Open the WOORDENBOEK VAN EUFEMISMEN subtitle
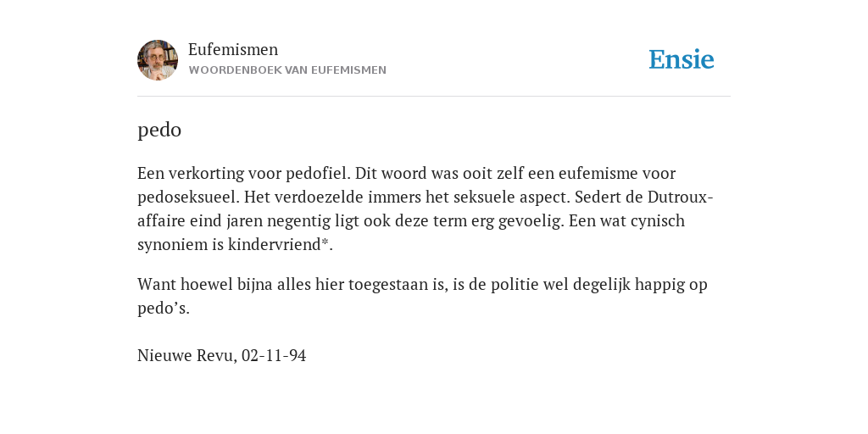The width and height of the screenshot is (868, 434). 287,70
